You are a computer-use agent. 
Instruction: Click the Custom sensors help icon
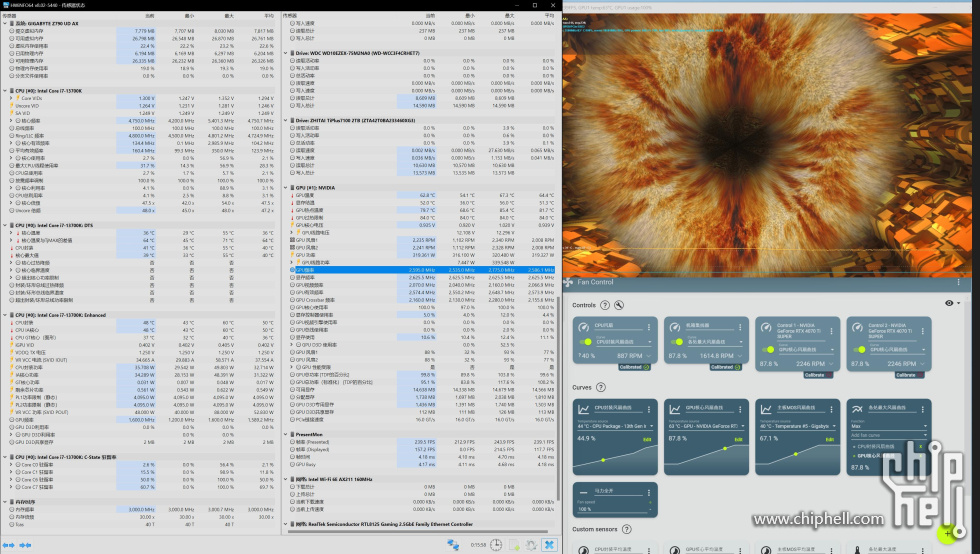click(626, 530)
